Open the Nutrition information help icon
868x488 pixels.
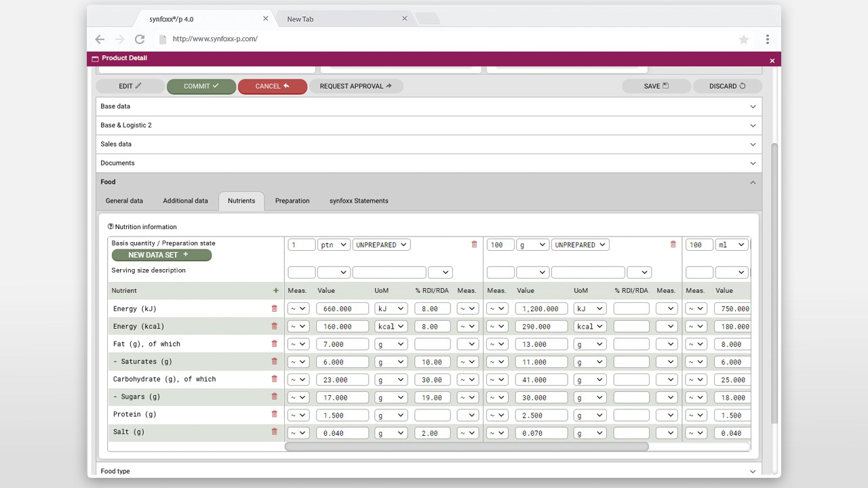pyautogui.click(x=111, y=226)
